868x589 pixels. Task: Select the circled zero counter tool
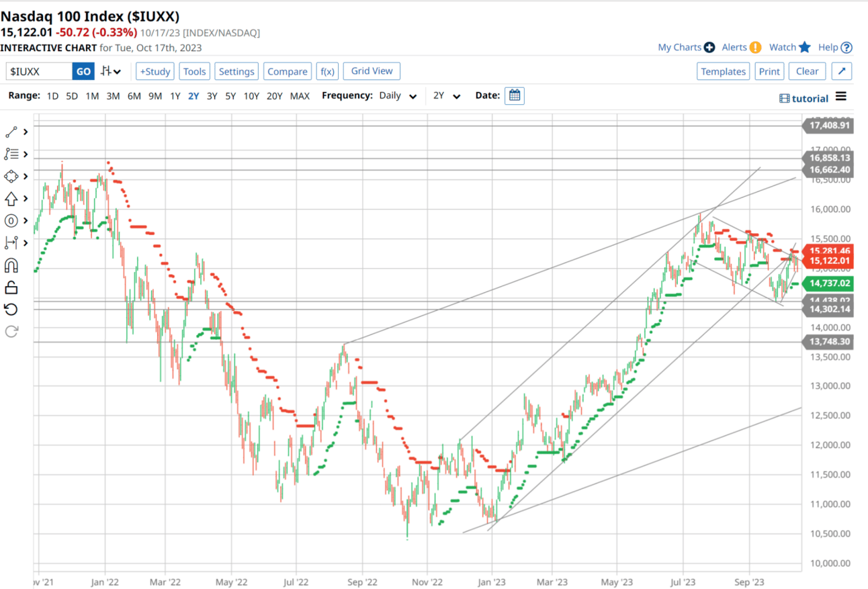[x=11, y=220]
